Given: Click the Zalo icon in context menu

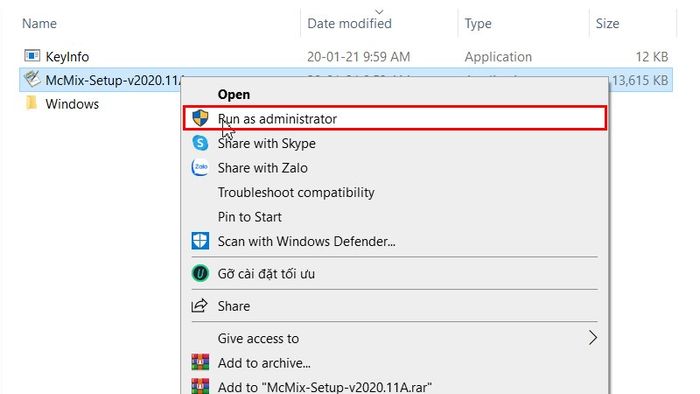Looking at the screenshot, I should [x=200, y=167].
